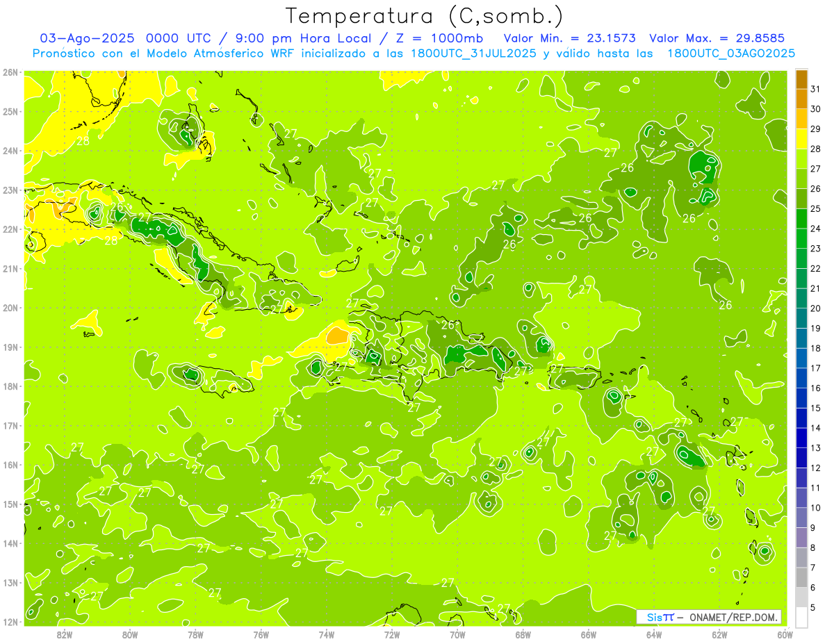Click longitude axis label "72W"
834x644 pixels.
coord(392,634)
